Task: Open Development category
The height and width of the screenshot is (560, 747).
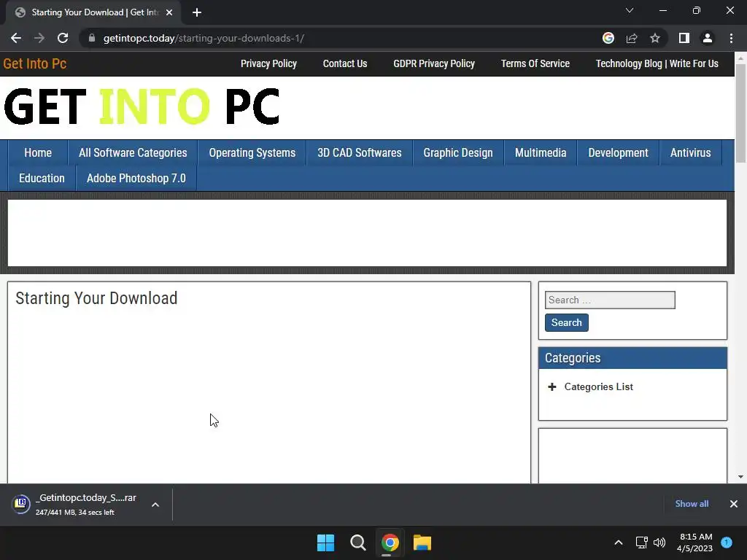Action: pyautogui.click(x=618, y=153)
